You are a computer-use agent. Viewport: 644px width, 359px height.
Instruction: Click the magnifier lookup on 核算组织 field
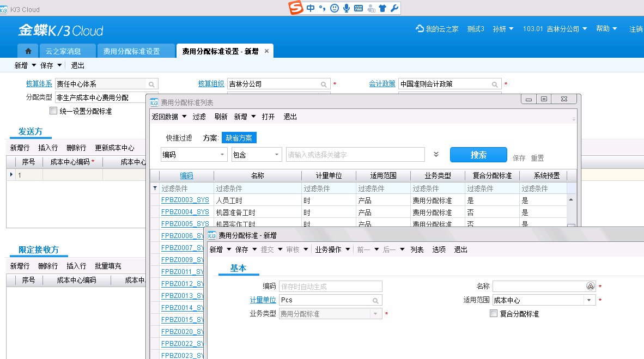pos(324,84)
